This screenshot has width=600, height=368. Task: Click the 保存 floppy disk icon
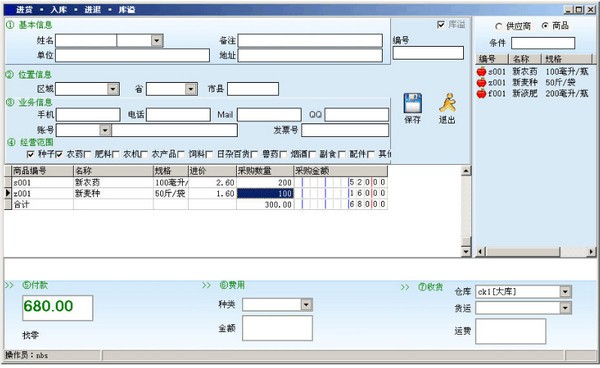click(x=412, y=103)
